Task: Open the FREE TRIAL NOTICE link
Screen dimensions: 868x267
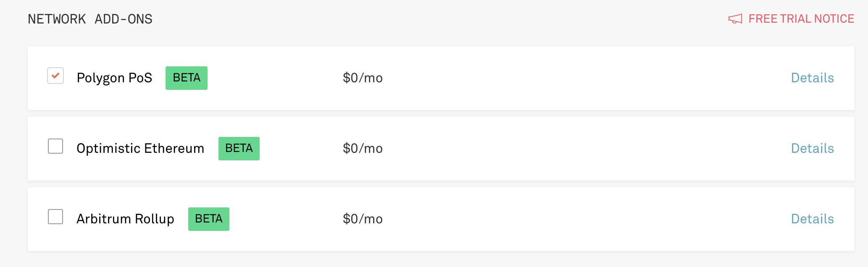Action: tap(801, 19)
